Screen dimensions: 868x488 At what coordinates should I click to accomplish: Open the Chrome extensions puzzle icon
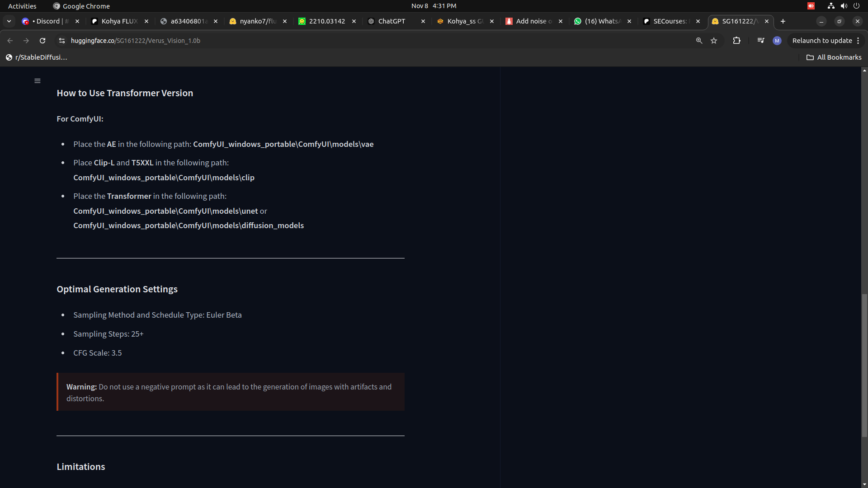[737, 41]
